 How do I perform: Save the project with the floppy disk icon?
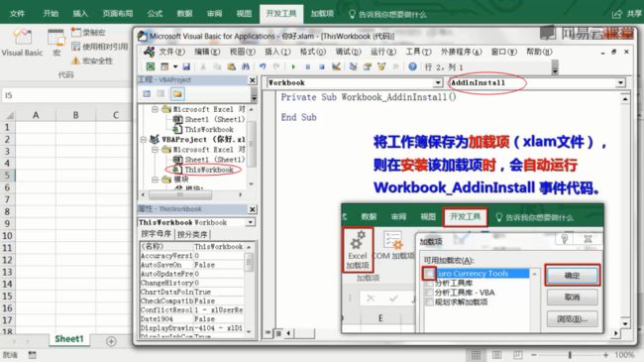pos(186,66)
